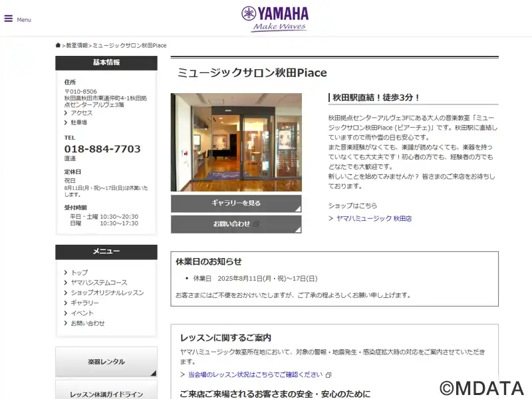Viewport: 532px width, 399px height.
Task: Open the hamburger Menu icon
Action: [x=9, y=19]
